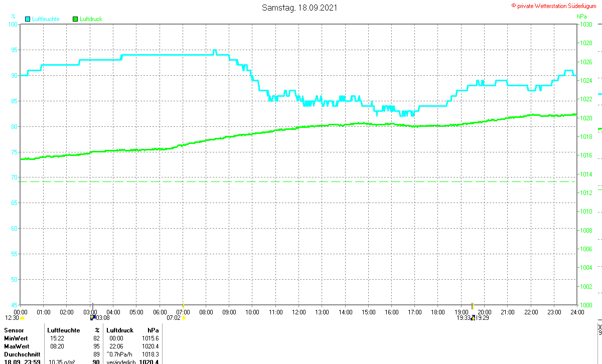Click the hPa unit label above the right axis

582,17
